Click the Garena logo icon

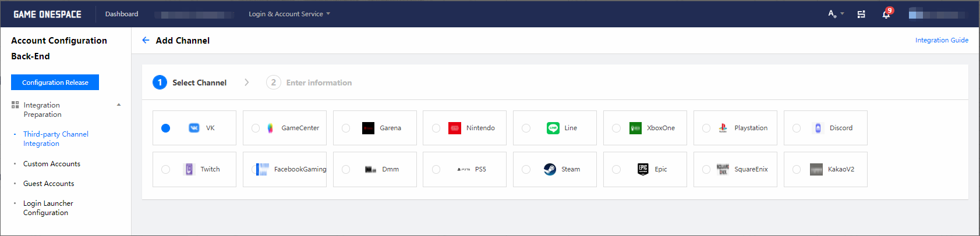[x=368, y=128]
